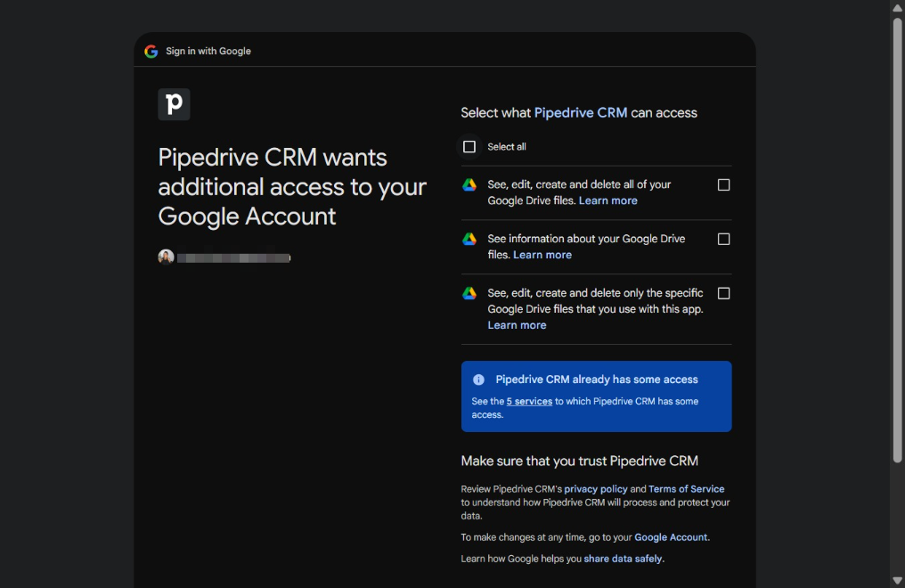The height and width of the screenshot is (588, 905).
Task: Click Pipedrive CRM already has some access text
Action: tap(596, 380)
